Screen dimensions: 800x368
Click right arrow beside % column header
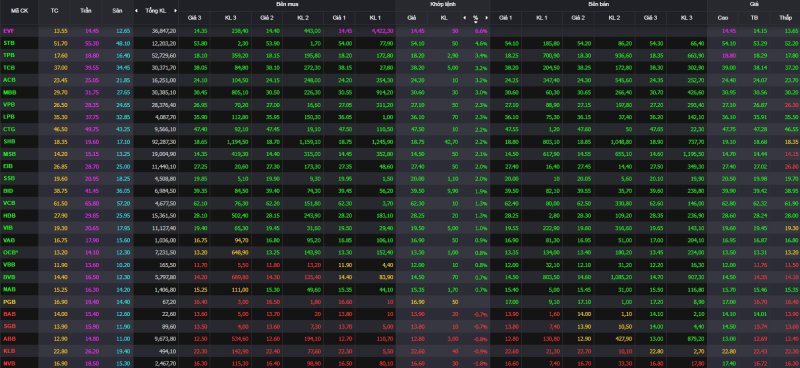486,18
